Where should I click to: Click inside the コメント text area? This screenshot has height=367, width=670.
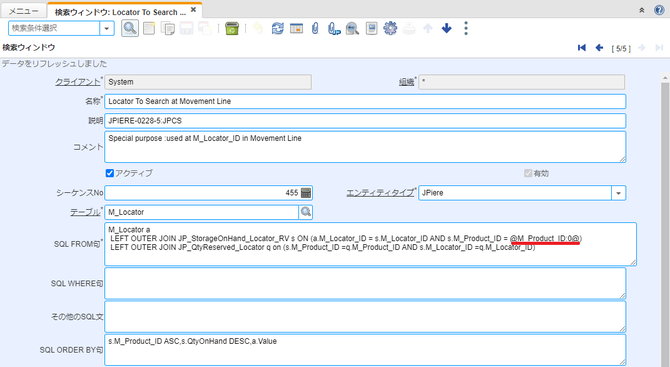(x=365, y=147)
